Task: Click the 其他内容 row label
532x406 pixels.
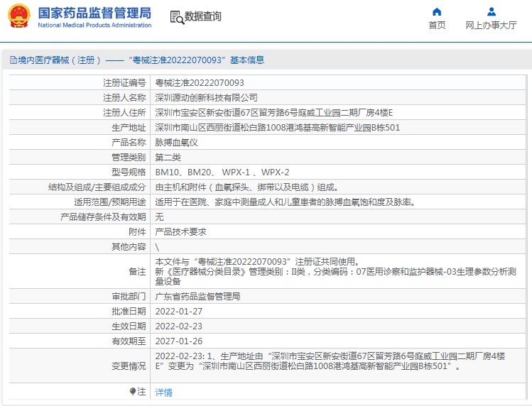Action: point(129,247)
